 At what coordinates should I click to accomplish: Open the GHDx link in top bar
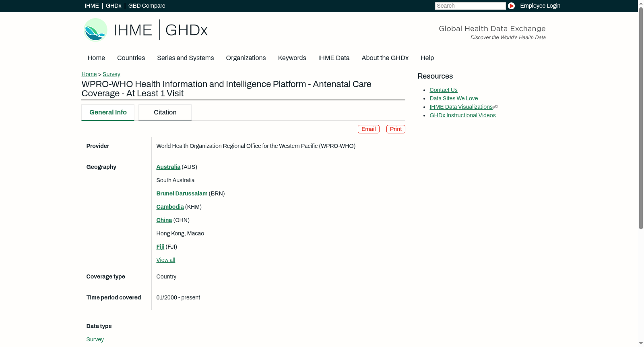pyautogui.click(x=114, y=6)
